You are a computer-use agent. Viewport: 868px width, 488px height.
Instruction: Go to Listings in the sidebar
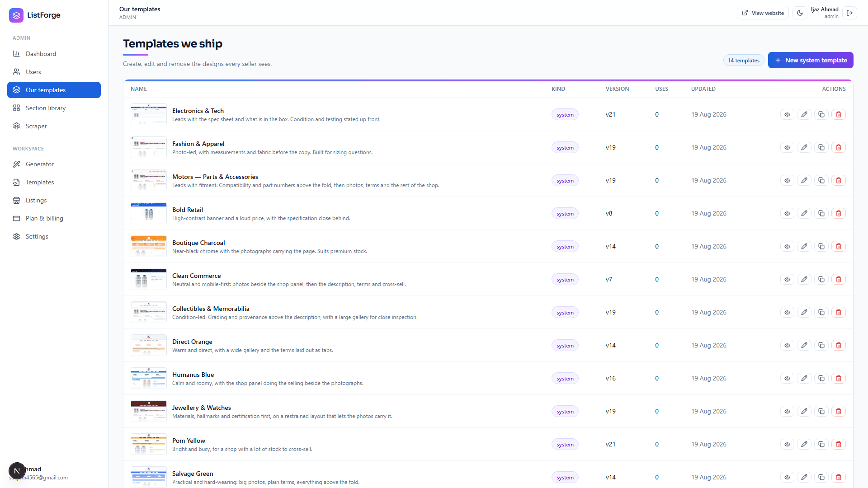(54, 200)
